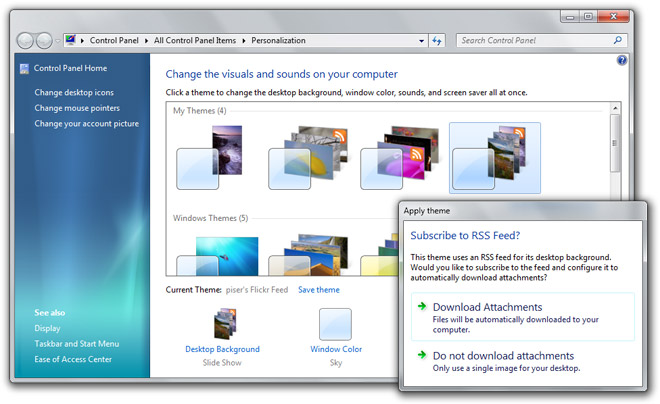660x404 pixels.
Task: Click Control Panel Home shield icon
Action: pyautogui.click(x=24, y=69)
